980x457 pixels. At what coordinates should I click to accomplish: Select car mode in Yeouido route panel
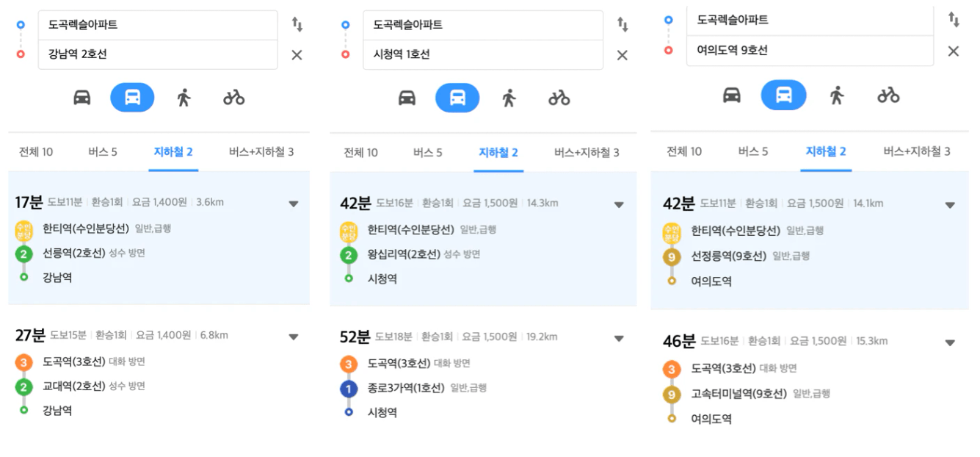[x=731, y=95]
